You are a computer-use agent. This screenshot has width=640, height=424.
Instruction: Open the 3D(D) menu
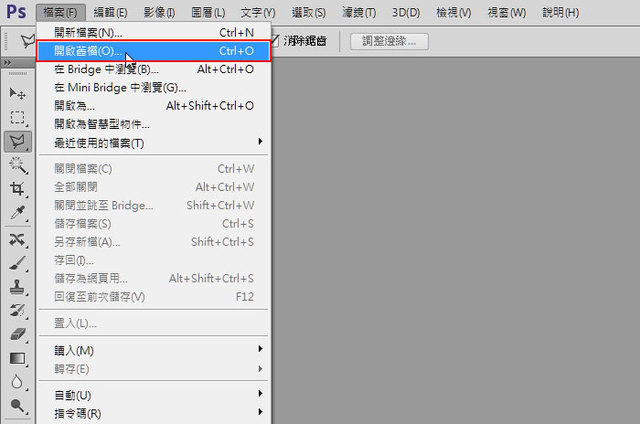point(406,13)
